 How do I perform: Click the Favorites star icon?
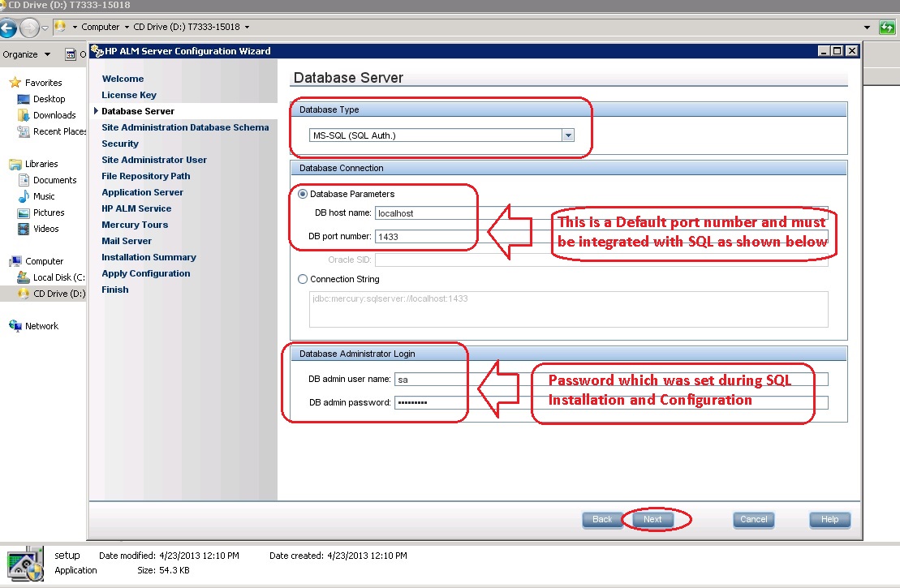click(x=15, y=83)
